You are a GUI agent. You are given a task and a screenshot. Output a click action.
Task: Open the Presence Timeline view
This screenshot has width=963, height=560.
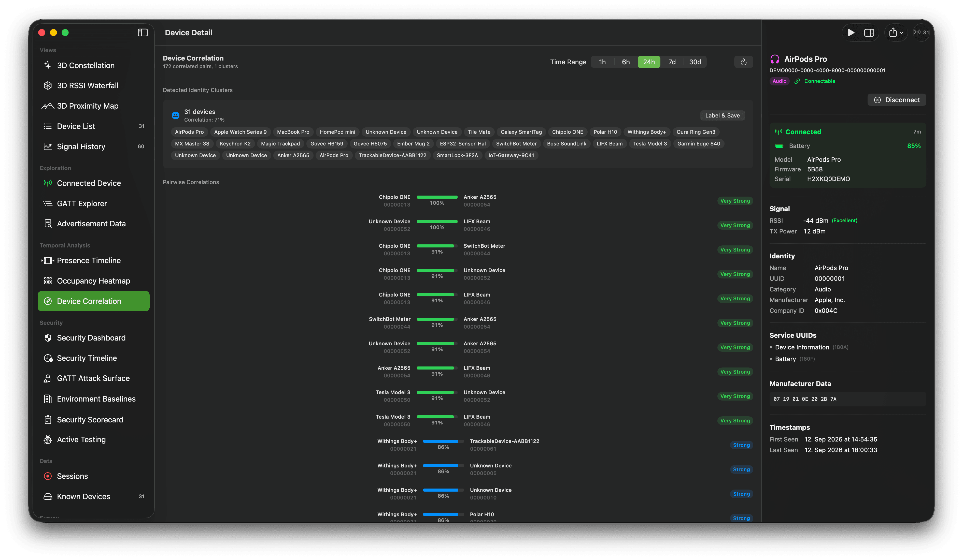[93, 260]
